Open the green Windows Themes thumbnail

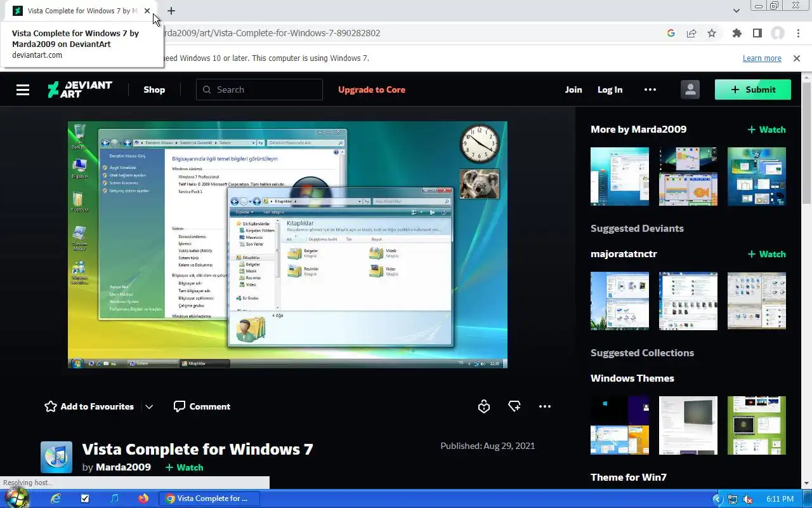coord(757,425)
